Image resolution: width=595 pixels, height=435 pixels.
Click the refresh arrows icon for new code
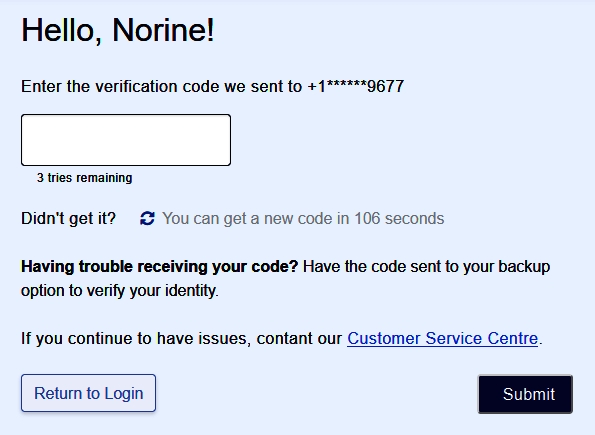pyautogui.click(x=147, y=218)
